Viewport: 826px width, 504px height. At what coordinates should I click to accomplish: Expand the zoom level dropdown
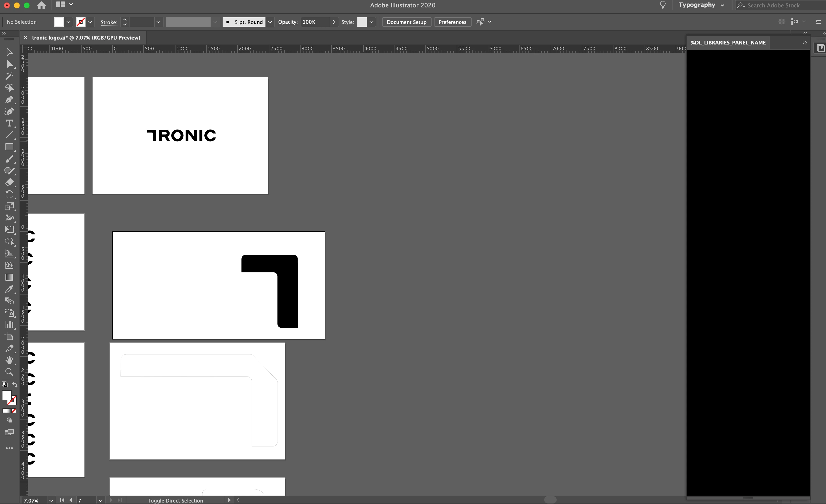(x=51, y=500)
